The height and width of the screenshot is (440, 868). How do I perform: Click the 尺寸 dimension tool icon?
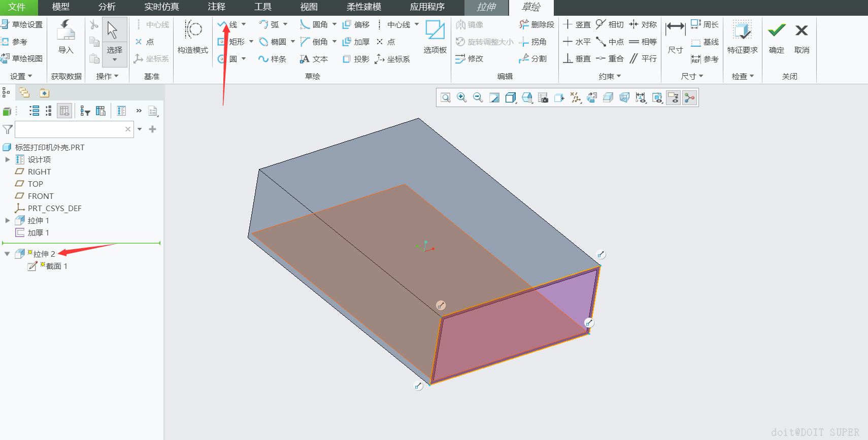675,37
